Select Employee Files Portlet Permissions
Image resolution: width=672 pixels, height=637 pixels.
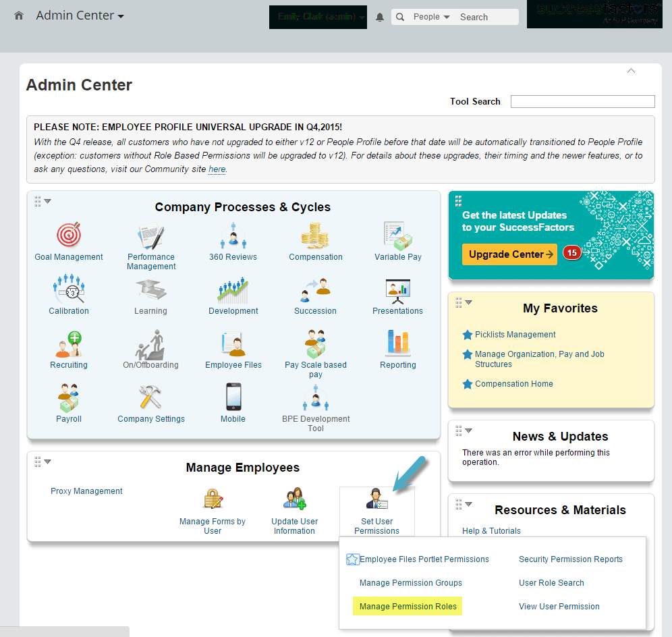click(x=424, y=559)
